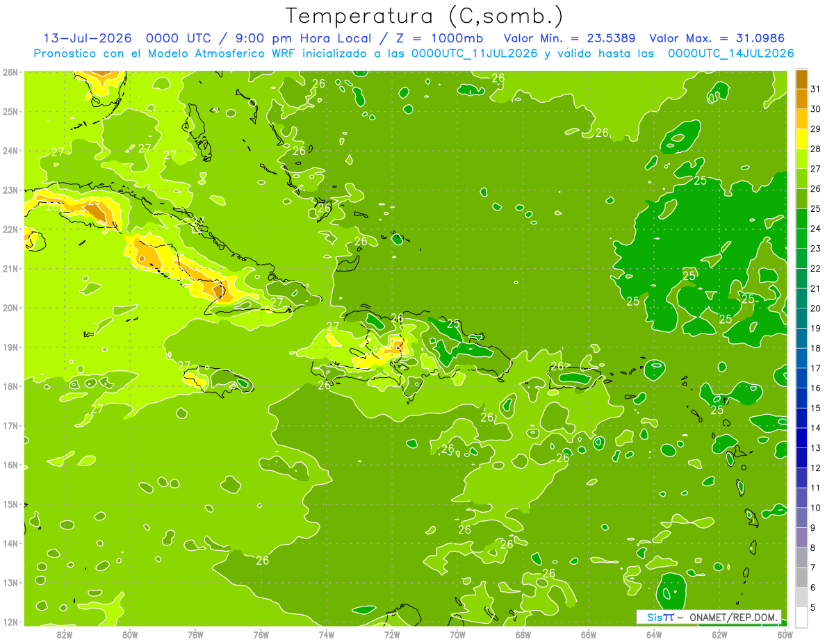The image size is (834, 644).
Task: Select "Valor Max. = 31.0986" text
Action: (717, 38)
